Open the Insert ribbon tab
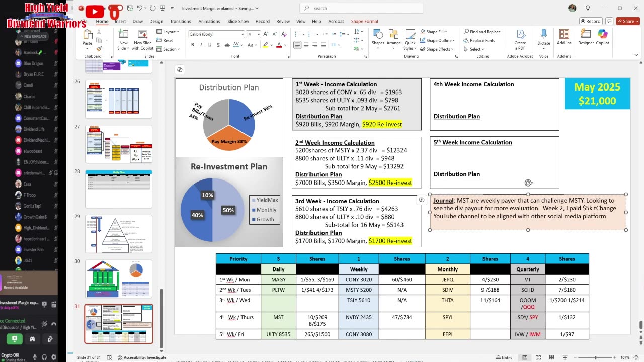This screenshot has height=362, width=644. [x=120, y=21]
